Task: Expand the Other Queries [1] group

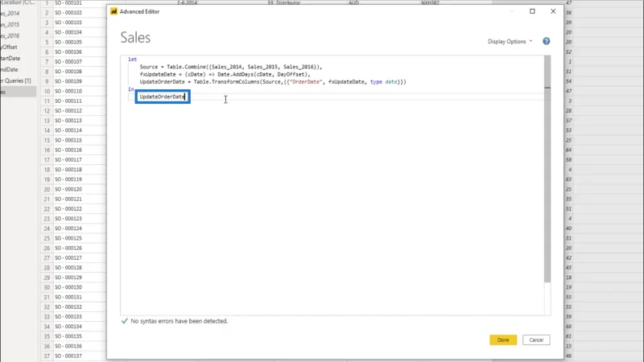Action: point(15,81)
